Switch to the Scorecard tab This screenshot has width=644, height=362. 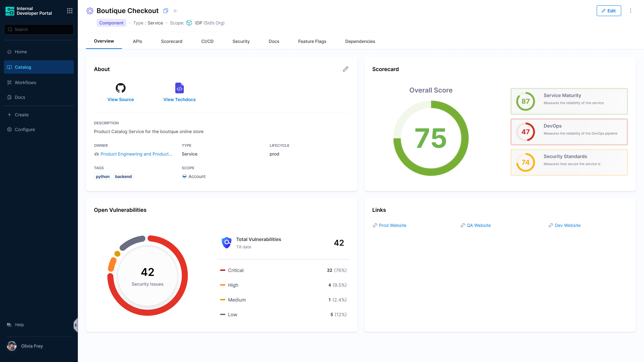pyautogui.click(x=171, y=41)
